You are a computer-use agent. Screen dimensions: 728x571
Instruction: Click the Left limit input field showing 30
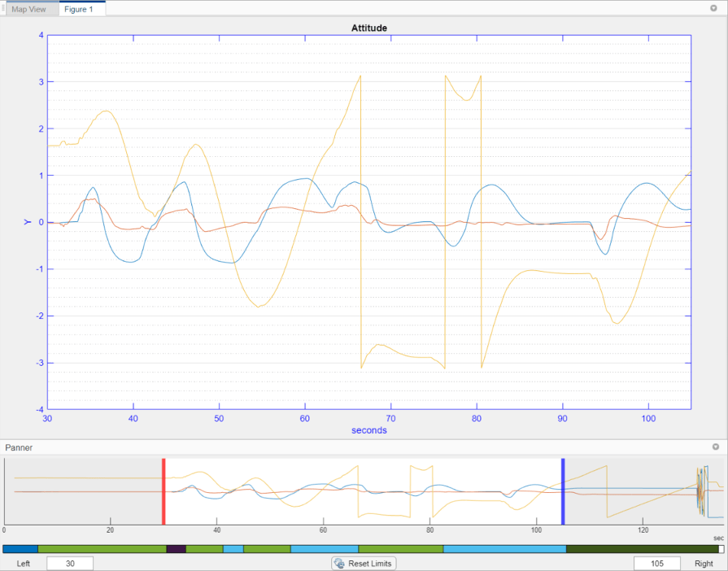pos(70,563)
